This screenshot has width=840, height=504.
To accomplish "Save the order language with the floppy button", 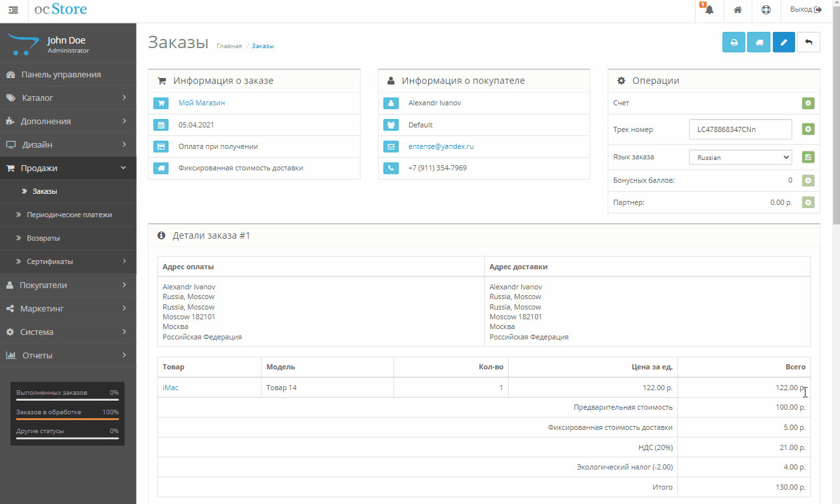I will (808, 157).
